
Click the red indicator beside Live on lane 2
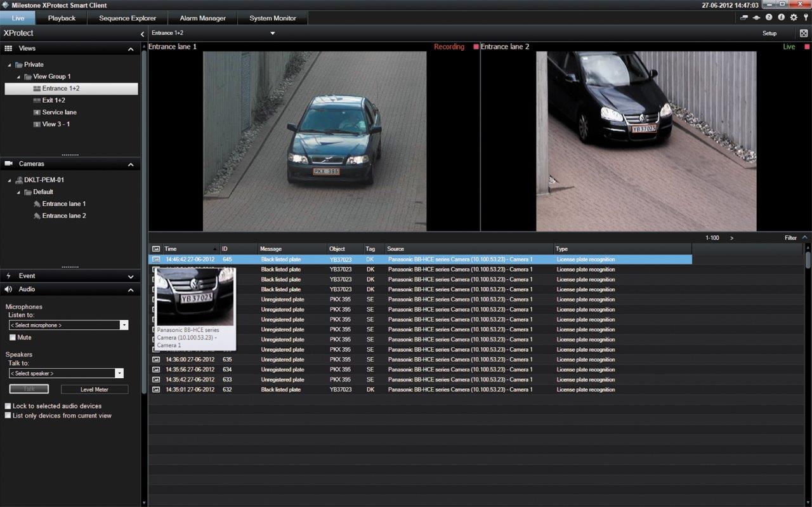coord(807,47)
